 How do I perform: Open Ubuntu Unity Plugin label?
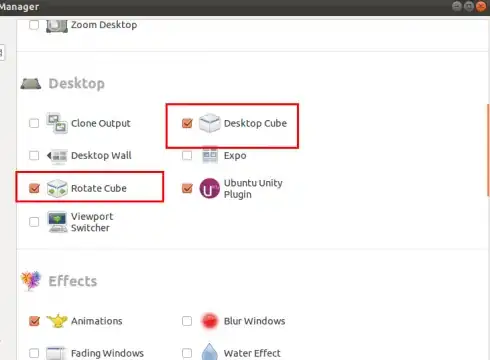[x=253, y=189]
